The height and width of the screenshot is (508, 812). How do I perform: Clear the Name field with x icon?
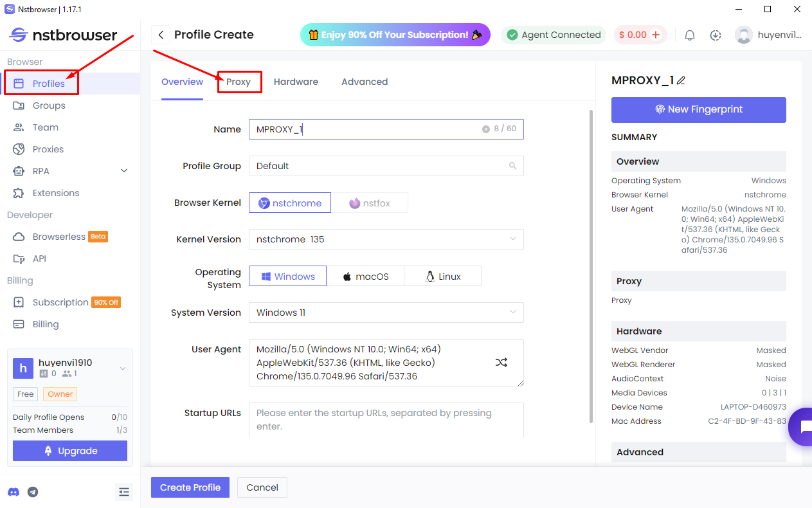coord(486,129)
